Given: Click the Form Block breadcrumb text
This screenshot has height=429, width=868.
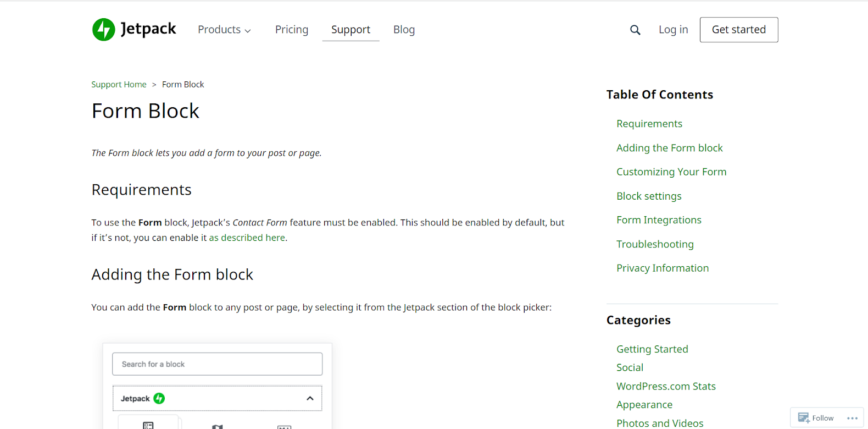Looking at the screenshot, I should pyautogui.click(x=183, y=84).
